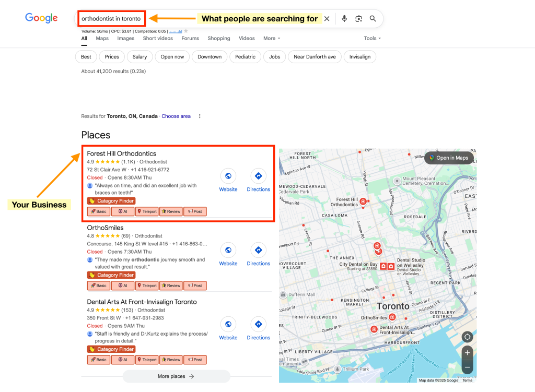
Task: Click Review button under Forest Hill Orthodontics
Action: click(x=171, y=211)
